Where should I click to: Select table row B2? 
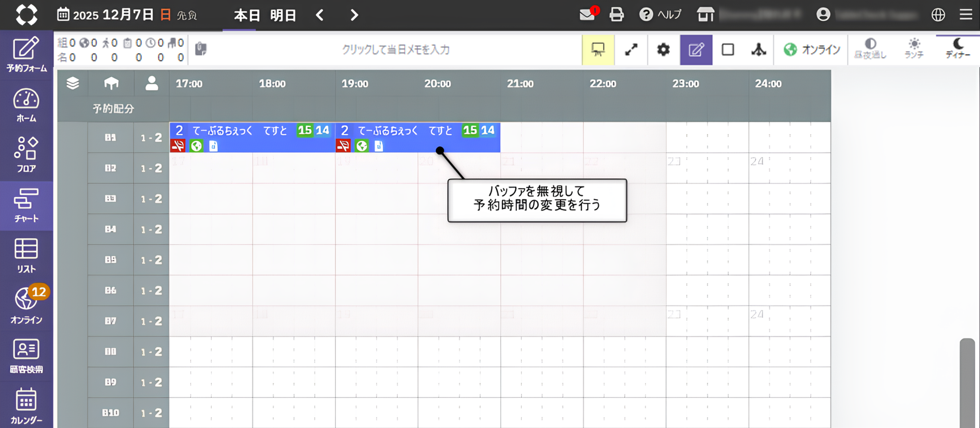coord(110,168)
